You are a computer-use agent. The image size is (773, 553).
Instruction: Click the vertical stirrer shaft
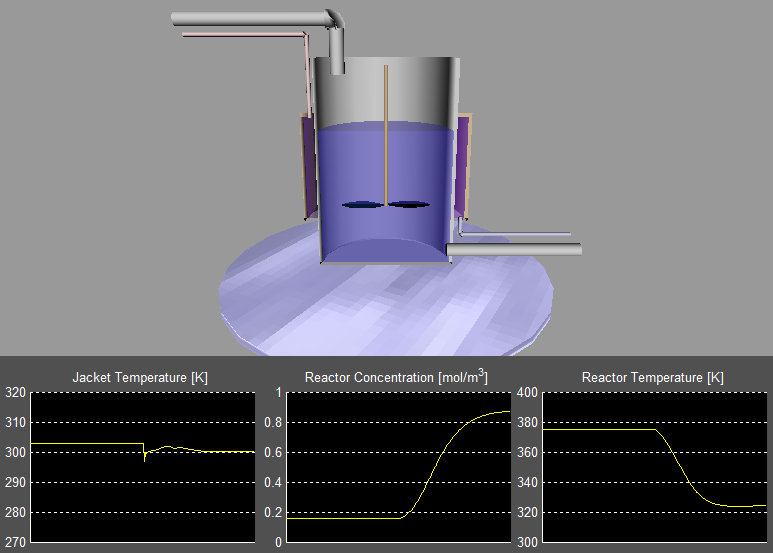pyautogui.click(x=386, y=134)
